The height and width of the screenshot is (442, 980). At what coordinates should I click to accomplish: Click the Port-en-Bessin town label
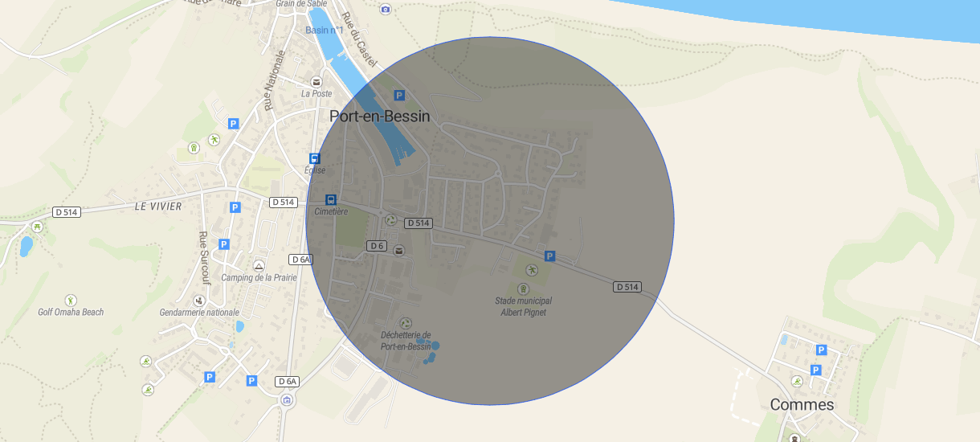coord(380,117)
